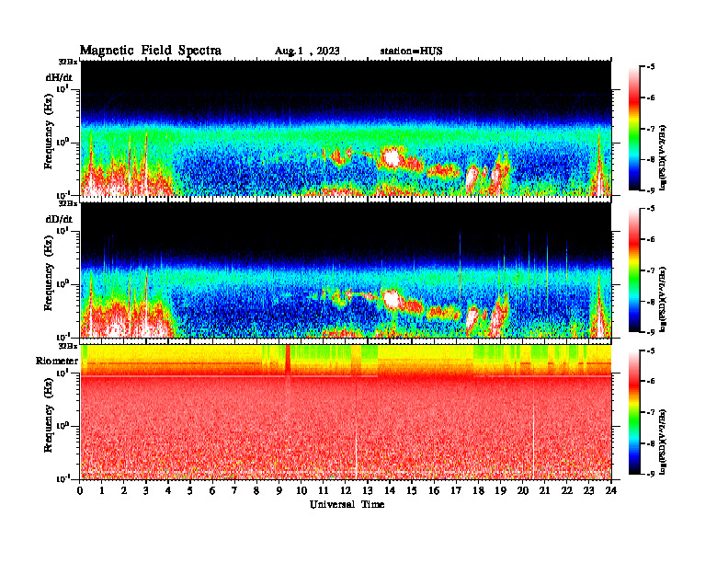Image resolution: width=728 pixels, height=563 pixels.
Task: Click the 'Magnetic Field Spectra' title
Action: [151, 51]
